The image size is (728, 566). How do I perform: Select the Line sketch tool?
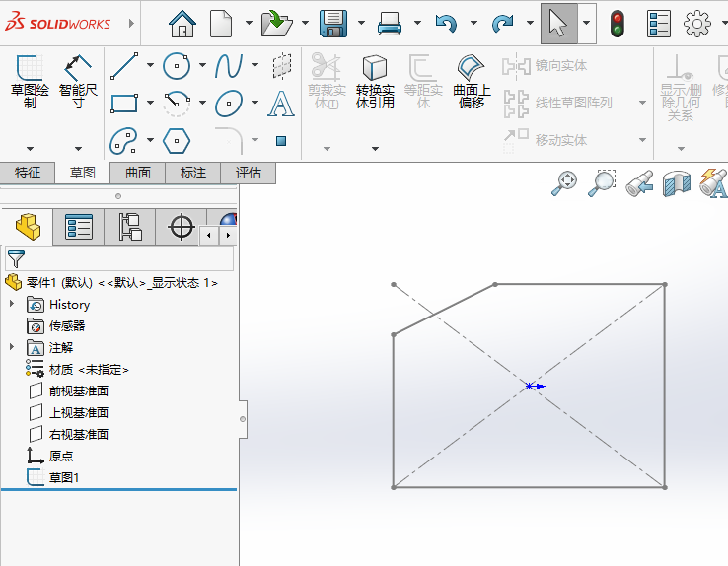(124, 66)
